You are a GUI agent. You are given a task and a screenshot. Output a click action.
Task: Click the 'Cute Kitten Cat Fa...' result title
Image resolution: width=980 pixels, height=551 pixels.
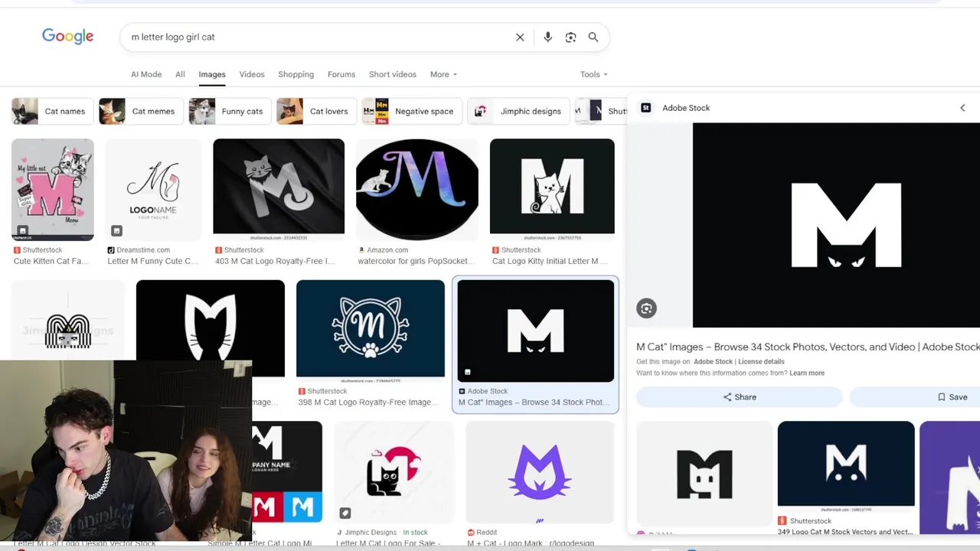(x=51, y=261)
